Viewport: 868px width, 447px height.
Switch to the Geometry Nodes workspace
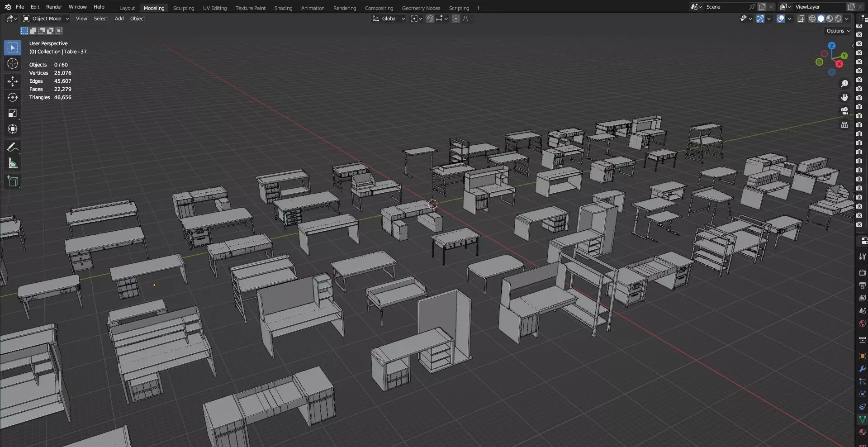point(421,8)
